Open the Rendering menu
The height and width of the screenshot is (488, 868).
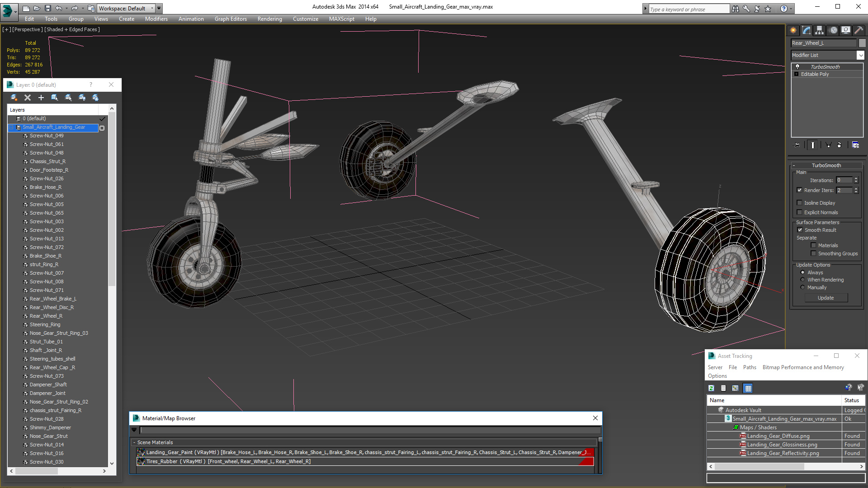point(269,19)
